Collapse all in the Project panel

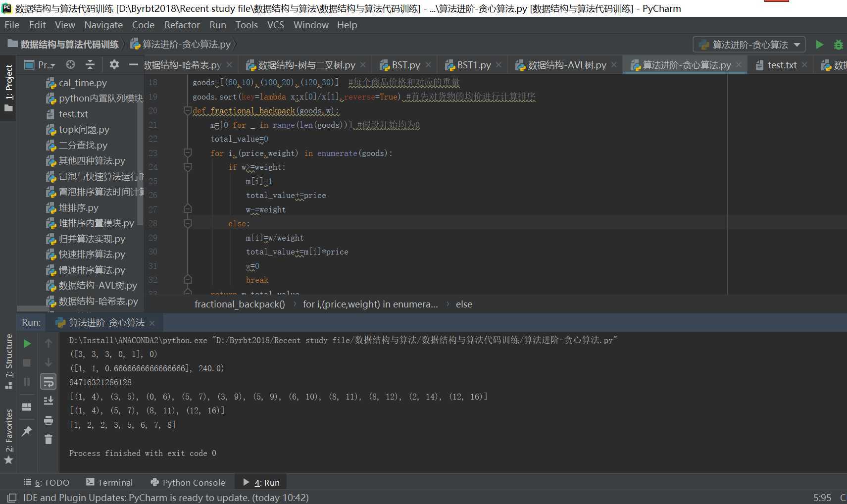point(90,64)
